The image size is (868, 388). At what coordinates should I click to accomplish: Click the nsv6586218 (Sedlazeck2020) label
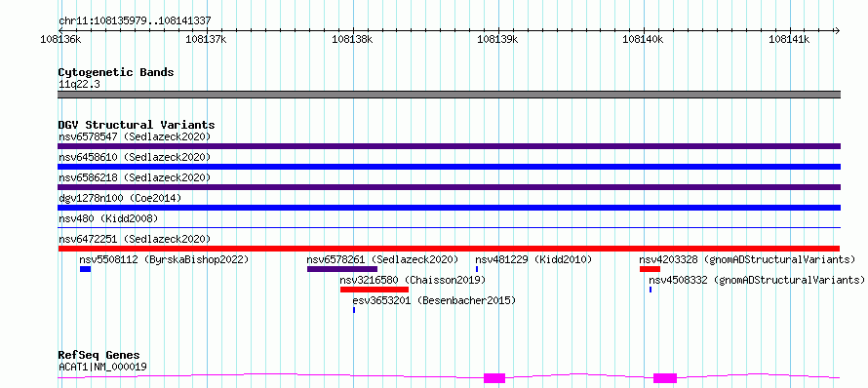tap(135, 177)
